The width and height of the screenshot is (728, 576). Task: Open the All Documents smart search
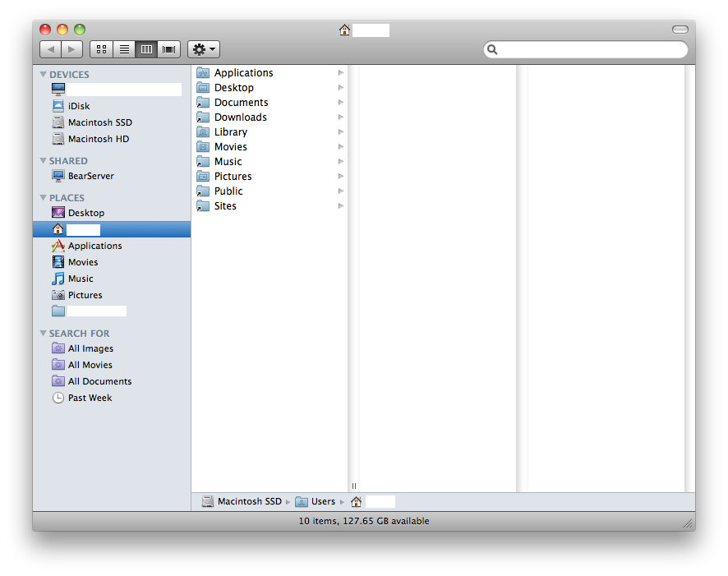[112, 381]
